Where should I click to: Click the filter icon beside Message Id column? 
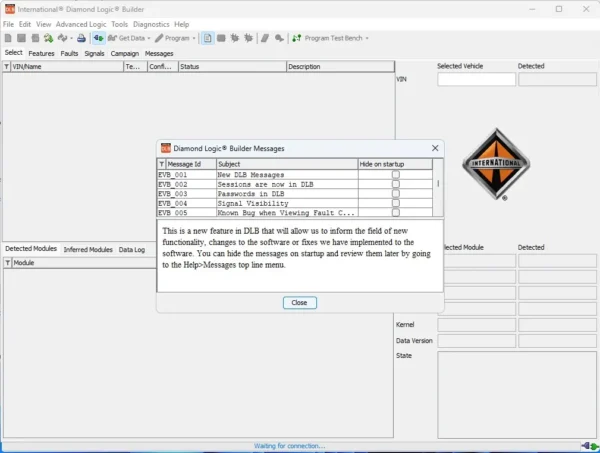click(161, 164)
